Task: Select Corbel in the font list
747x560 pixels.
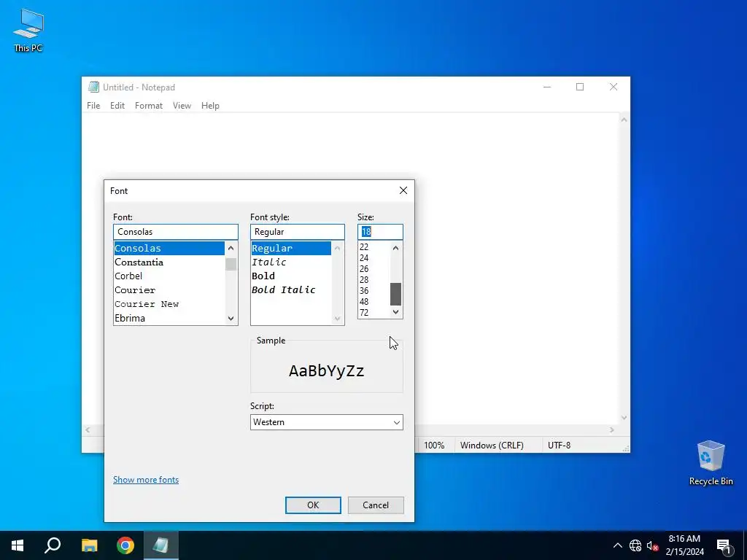Action: click(169, 276)
